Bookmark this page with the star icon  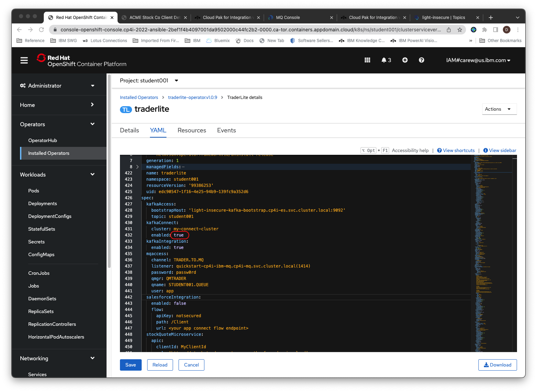(460, 30)
